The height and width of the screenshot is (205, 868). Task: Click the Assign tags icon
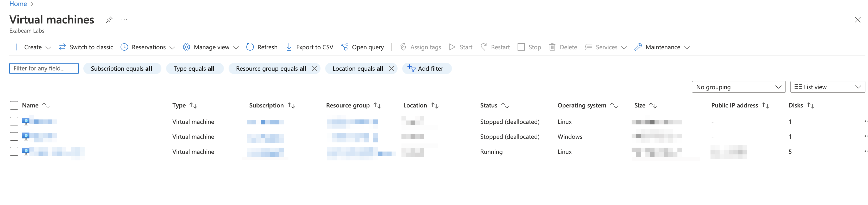pos(403,47)
